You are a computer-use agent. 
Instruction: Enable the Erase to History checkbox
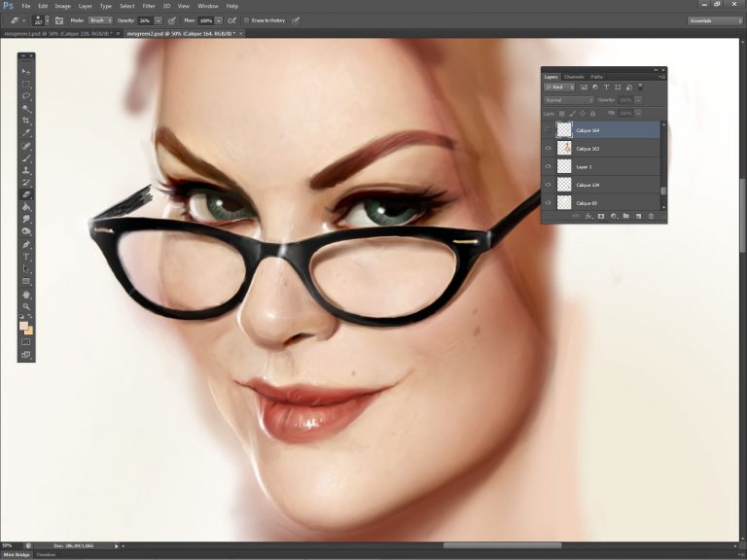(x=247, y=20)
